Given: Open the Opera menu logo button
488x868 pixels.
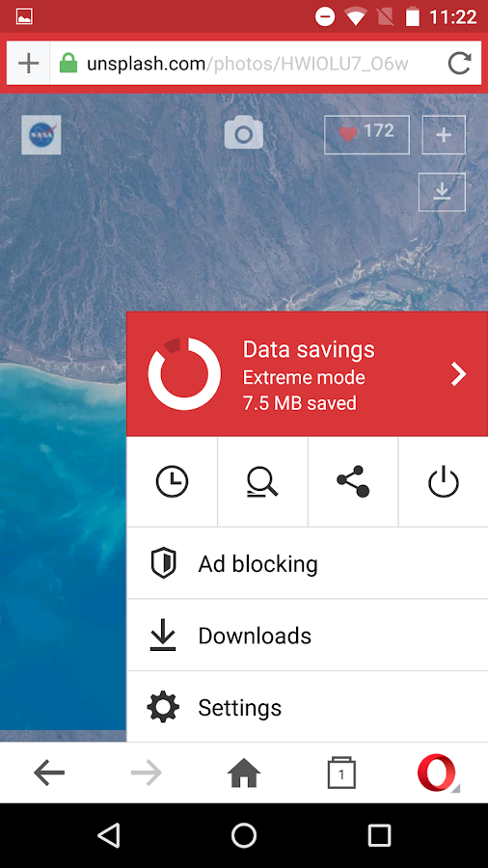Looking at the screenshot, I should tap(438, 773).
